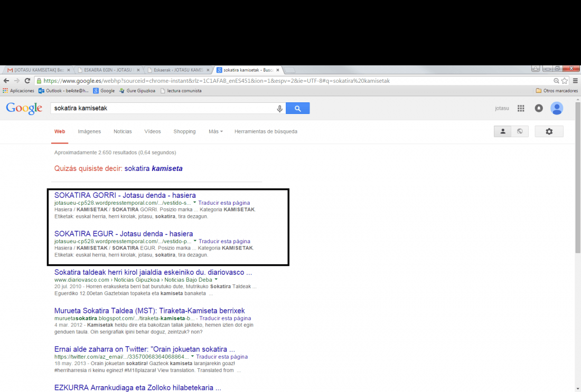This screenshot has height=392, width=581.
Task: Click the zoom magnifier icon in address bar
Action: click(556, 81)
